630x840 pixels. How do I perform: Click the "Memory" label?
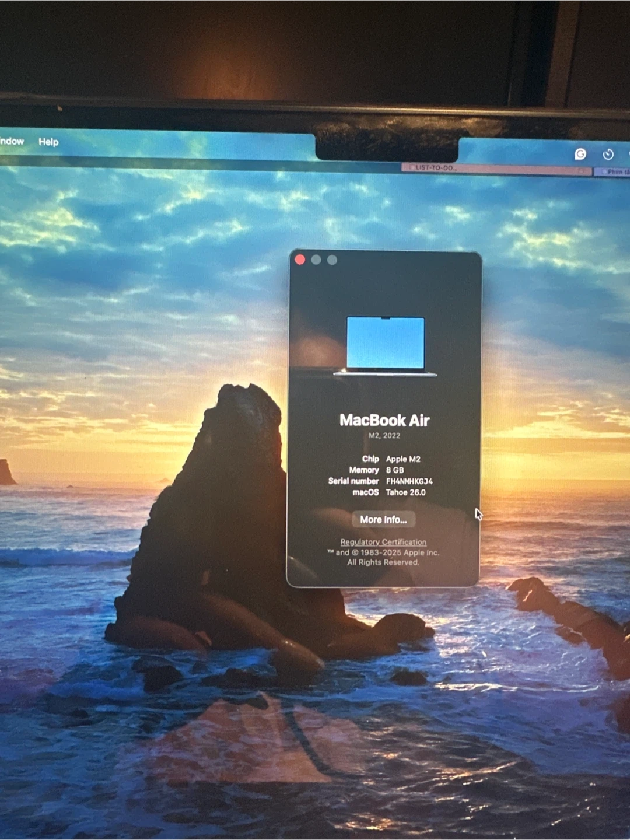[x=364, y=470]
